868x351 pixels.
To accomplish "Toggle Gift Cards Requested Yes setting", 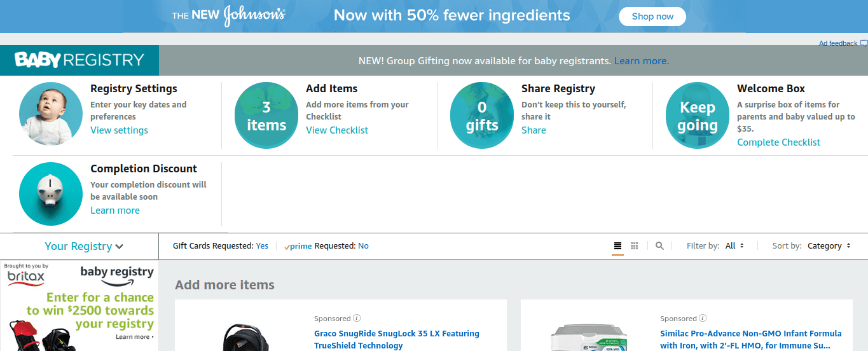I will click(x=262, y=245).
